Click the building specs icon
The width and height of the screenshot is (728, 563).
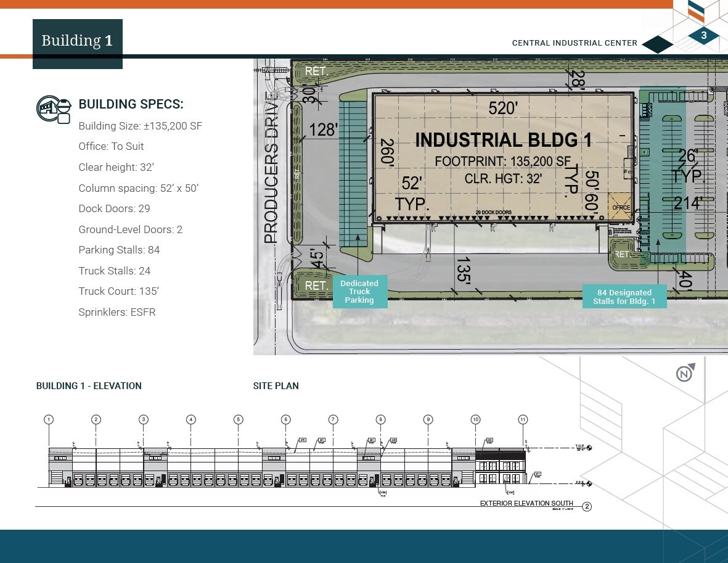[x=54, y=109]
